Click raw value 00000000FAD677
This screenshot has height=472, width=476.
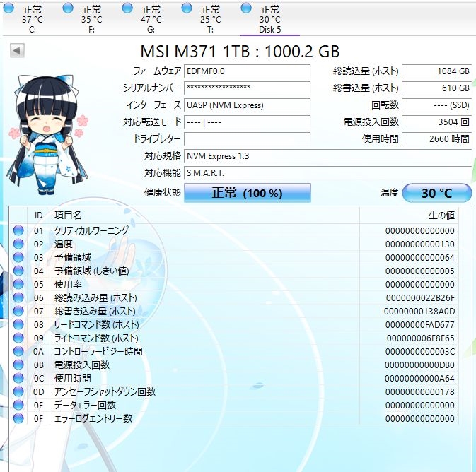pyautogui.click(x=420, y=324)
